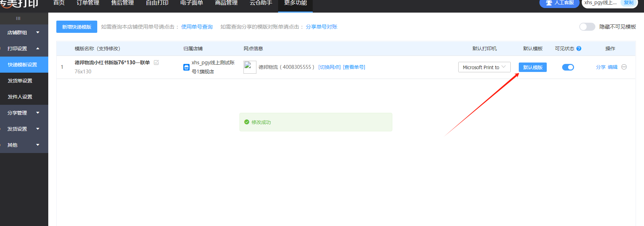Click the blue 默认模版 button
Screen dimensions: 644x226
(533, 67)
